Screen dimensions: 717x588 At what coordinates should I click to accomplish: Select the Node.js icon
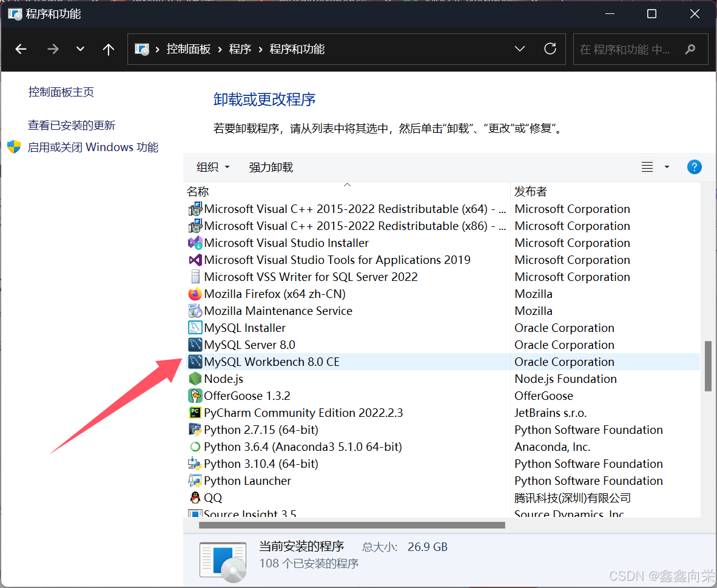[x=195, y=379]
